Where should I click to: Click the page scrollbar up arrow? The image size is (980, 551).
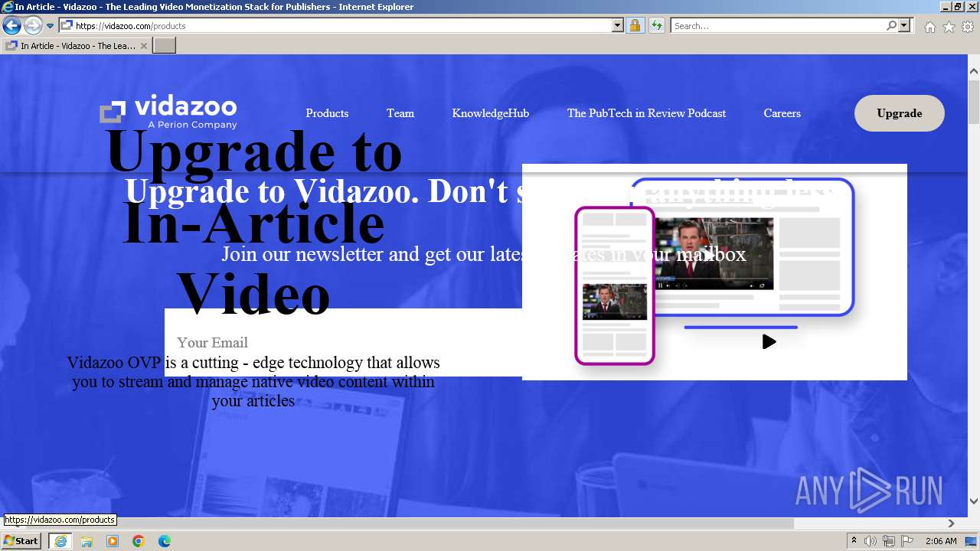click(974, 71)
